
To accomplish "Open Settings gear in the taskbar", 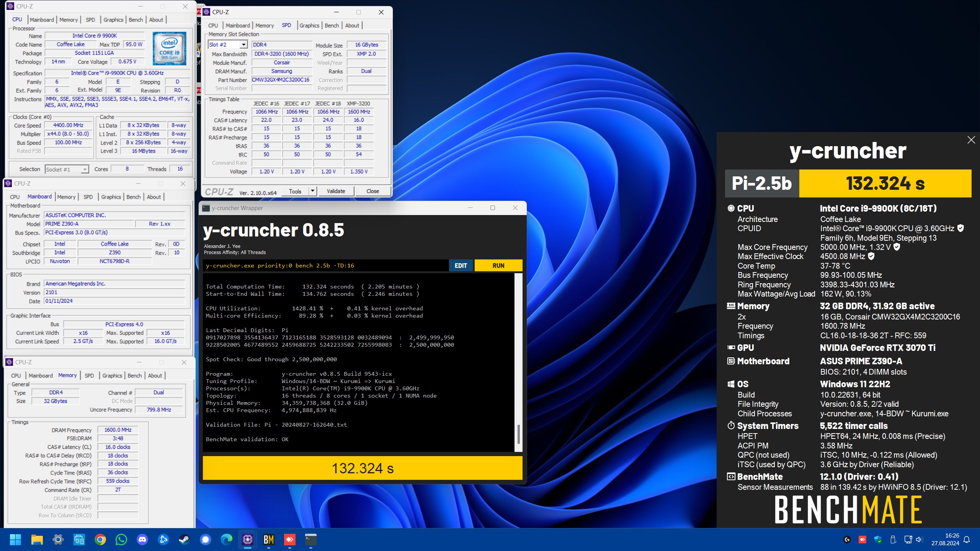I will pos(58,540).
